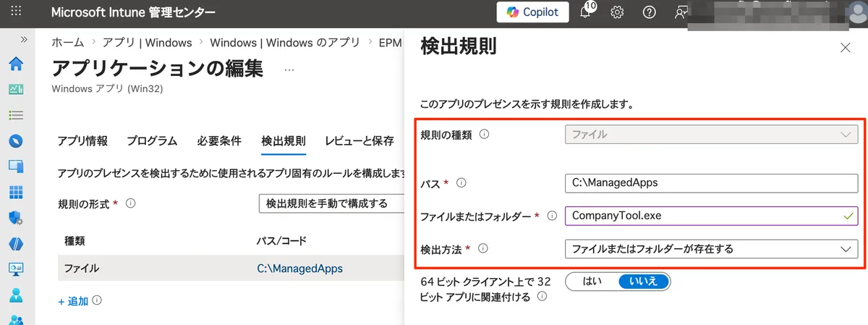
Task: Open the 検出方法 dropdown
Action: click(x=711, y=249)
